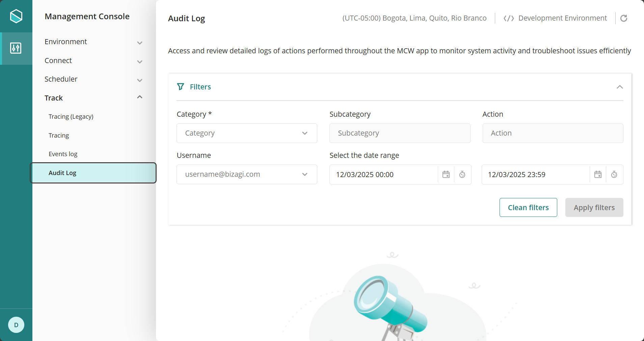Click the start date text field
Screen dimensions: 644x341
[383, 174]
